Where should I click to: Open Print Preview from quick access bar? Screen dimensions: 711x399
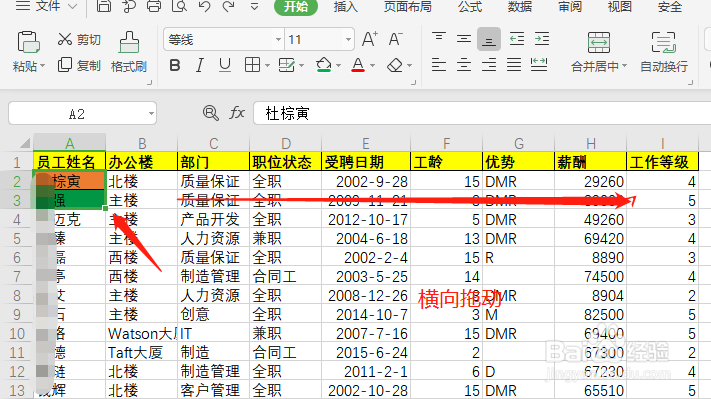180,6
